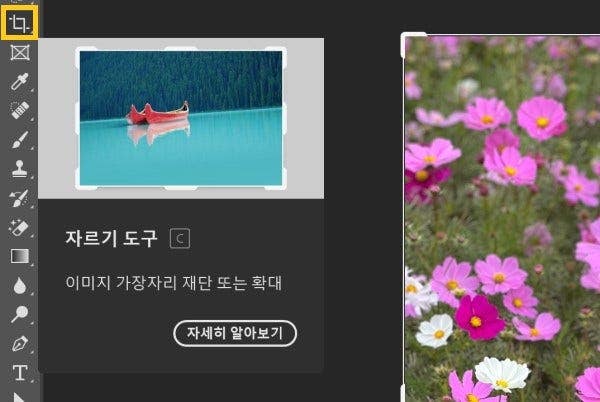Screen dimensions: 600x402
Task: Activate the Clone Stamp tool
Action: [20, 169]
